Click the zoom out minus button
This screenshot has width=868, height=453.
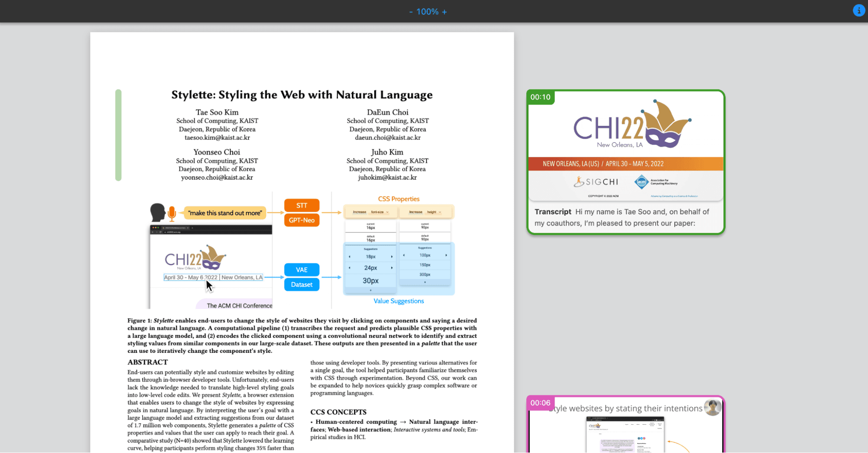click(411, 12)
